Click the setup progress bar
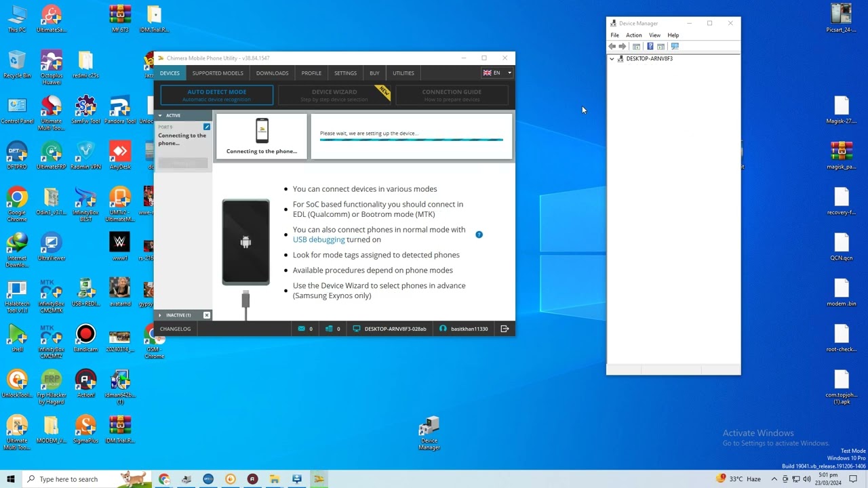The image size is (868, 488). (x=412, y=140)
